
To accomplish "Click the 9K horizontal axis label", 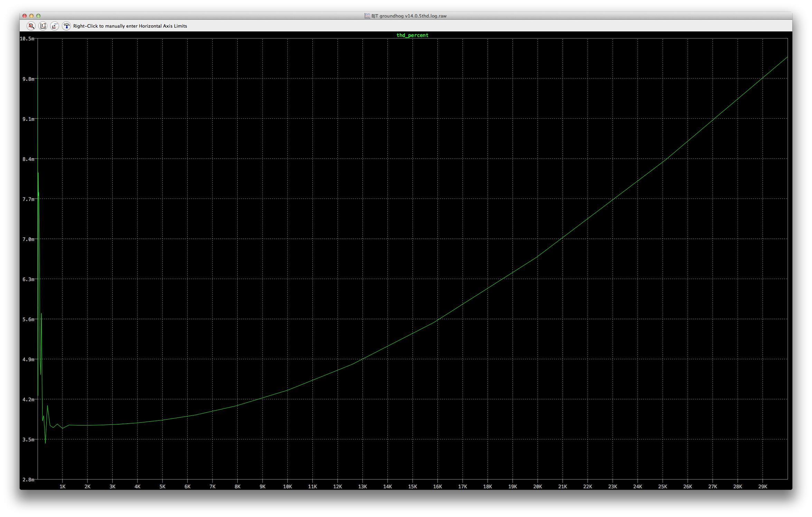I will click(x=263, y=487).
